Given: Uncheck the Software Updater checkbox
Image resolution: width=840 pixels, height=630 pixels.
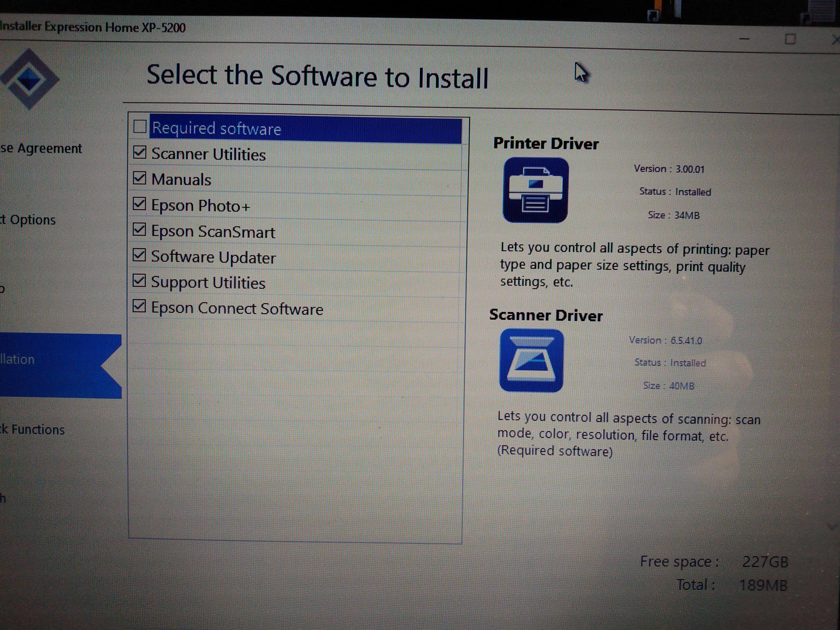Looking at the screenshot, I should (x=139, y=255).
